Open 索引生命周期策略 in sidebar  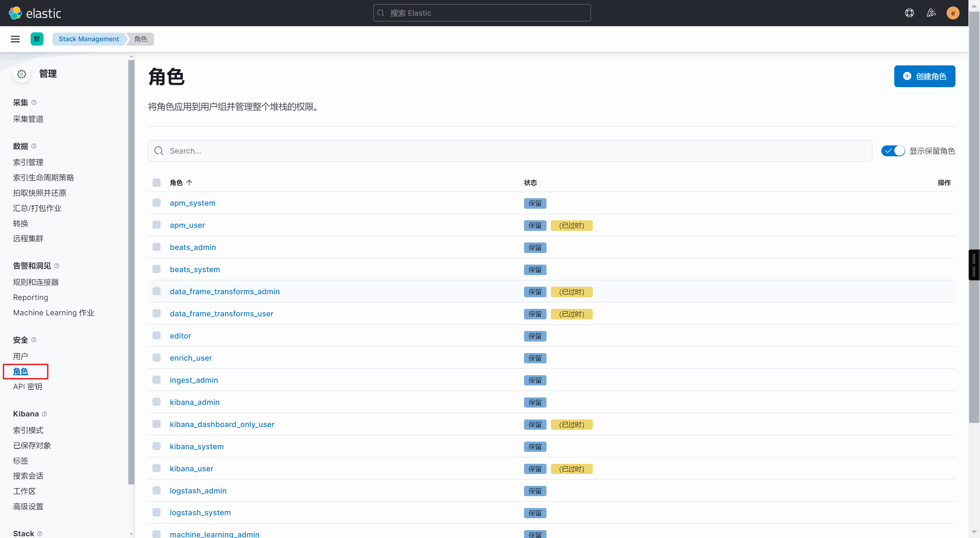click(x=43, y=177)
